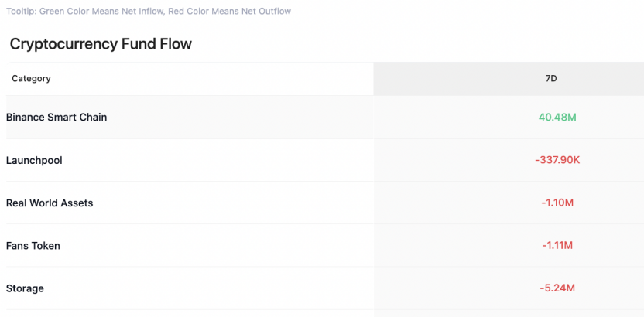Click the -1.11M Fans Token value
The image size is (644, 317).
557,246
